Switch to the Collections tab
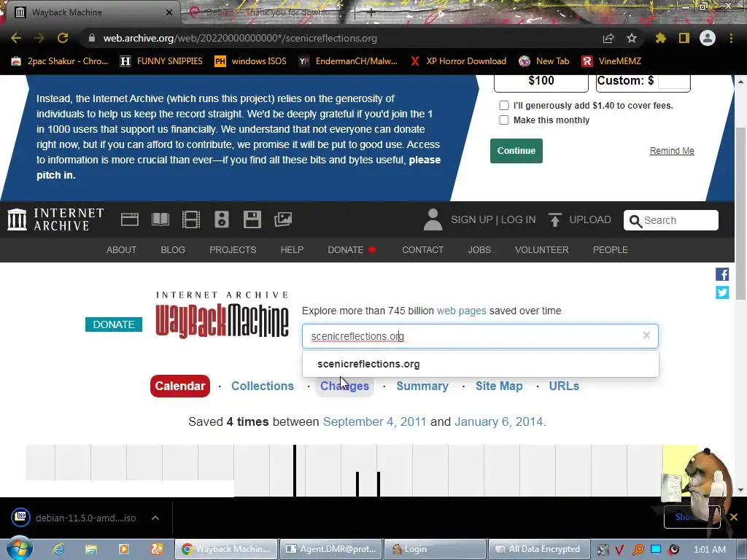 263,386
